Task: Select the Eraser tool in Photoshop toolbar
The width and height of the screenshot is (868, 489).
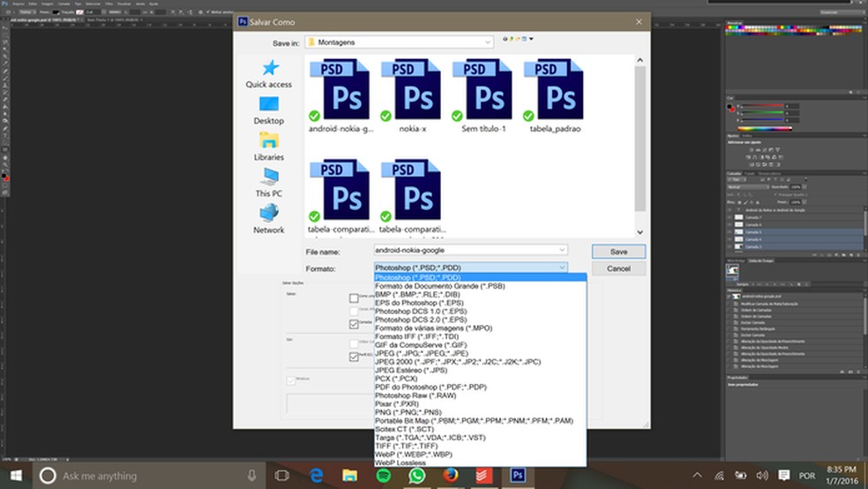Action: click(5, 100)
